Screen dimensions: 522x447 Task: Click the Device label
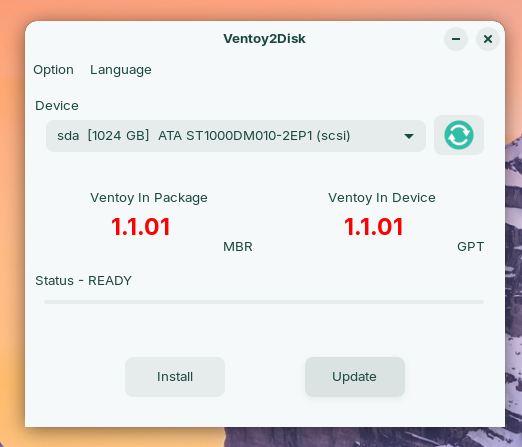57,106
